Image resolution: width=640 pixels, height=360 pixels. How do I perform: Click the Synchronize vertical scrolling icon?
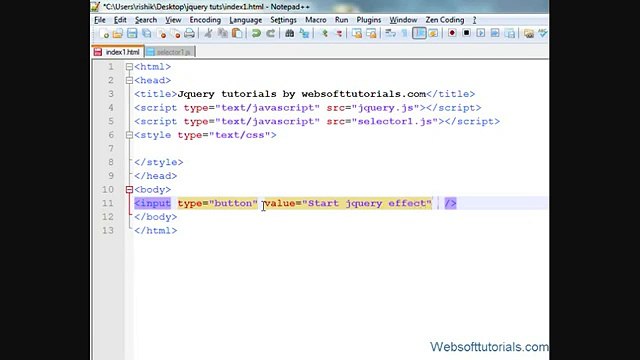tap(357, 33)
